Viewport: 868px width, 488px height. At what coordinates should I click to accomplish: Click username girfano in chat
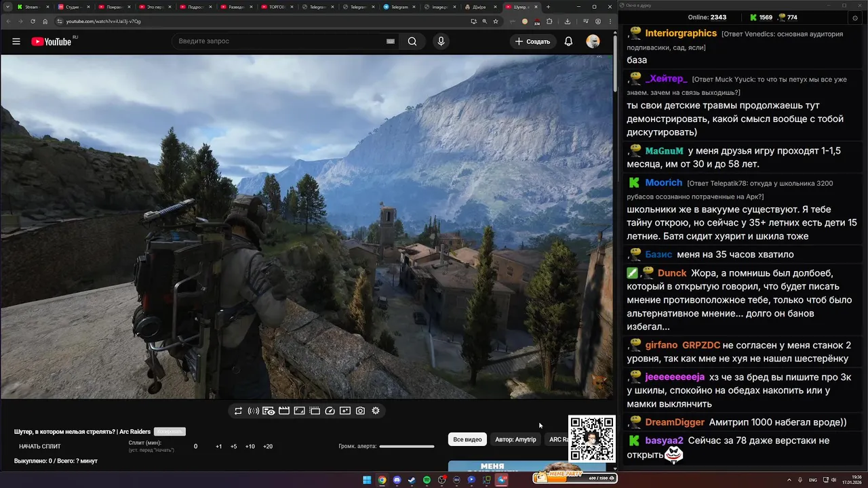(661, 345)
